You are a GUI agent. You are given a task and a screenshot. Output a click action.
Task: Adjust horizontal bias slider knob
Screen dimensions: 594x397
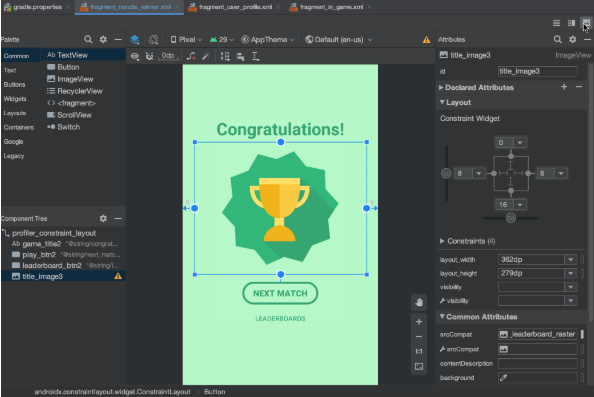[x=511, y=218]
